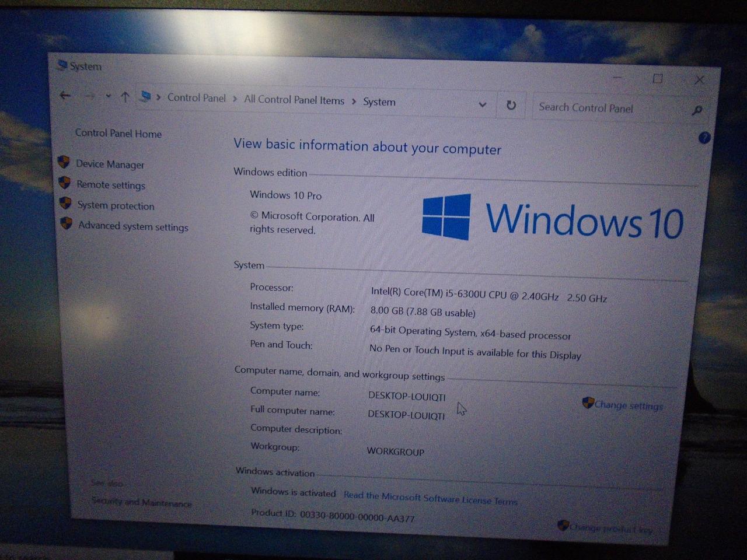Click the 64-bit Operating System text
This screenshot has width=747, height=560.
[470, 332]
